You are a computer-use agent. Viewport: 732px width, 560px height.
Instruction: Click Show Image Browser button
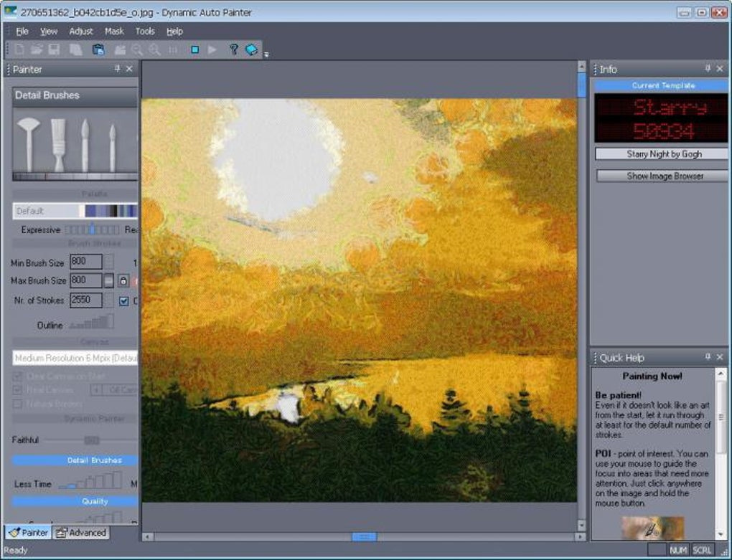(x=663, y=176)
